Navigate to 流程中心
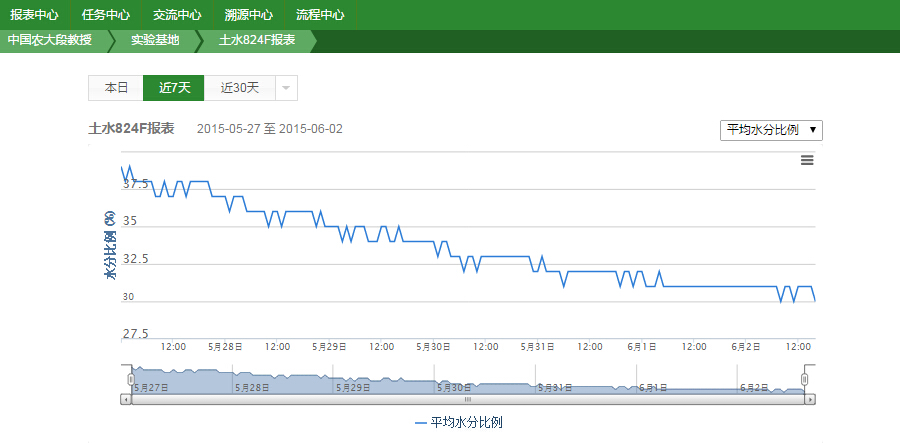The width and height of the screenshot is (900, 443). [x=321, y=15]
